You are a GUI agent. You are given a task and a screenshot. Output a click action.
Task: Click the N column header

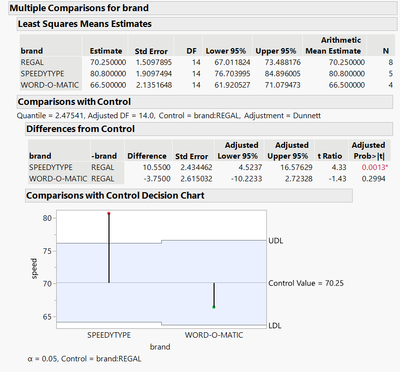point(386,51)
